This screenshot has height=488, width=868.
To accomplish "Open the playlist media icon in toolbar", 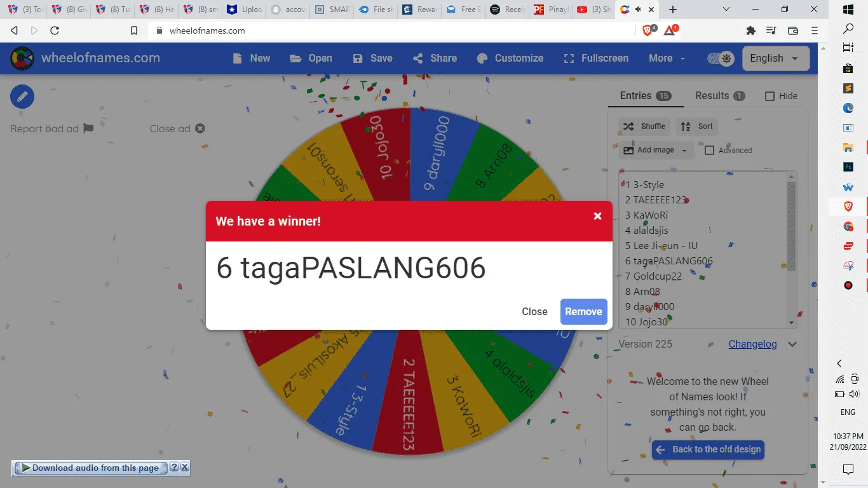I will (x=771, y=30).
